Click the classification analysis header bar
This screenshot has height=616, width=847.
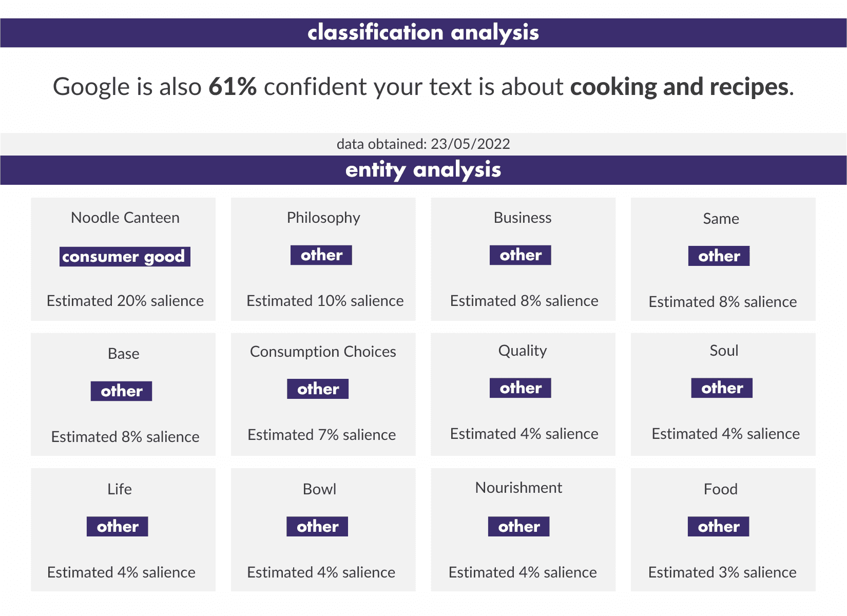[x=423, y=33]
